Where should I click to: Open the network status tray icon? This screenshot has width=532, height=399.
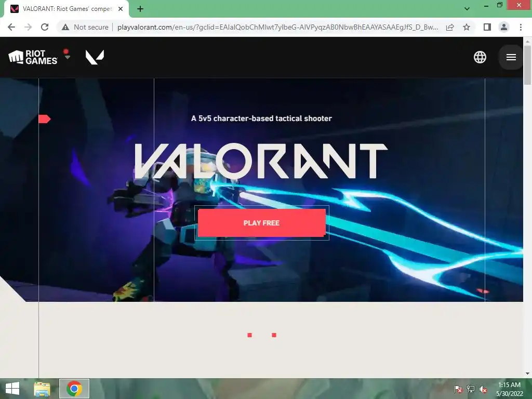pos(471,389)
